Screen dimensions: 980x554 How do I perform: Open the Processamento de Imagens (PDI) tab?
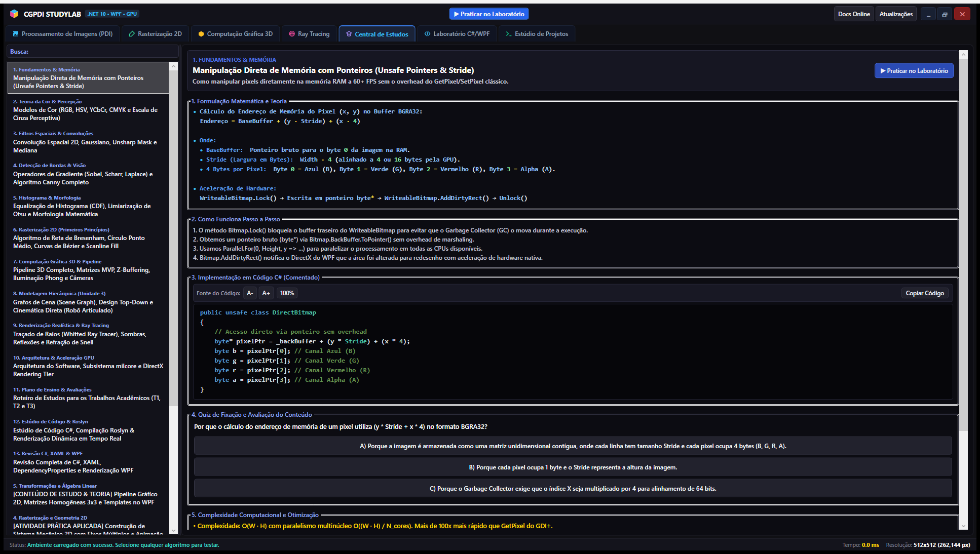click(x=63, y=34)
